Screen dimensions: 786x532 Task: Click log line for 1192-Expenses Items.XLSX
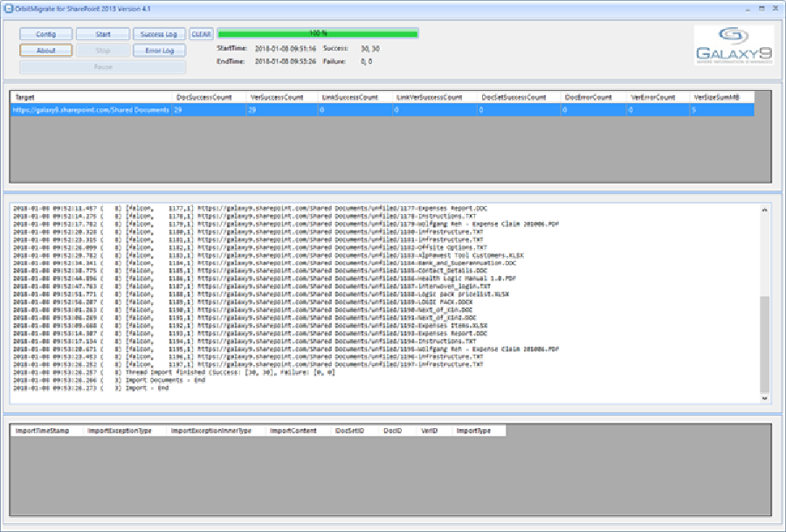[251, 326]
